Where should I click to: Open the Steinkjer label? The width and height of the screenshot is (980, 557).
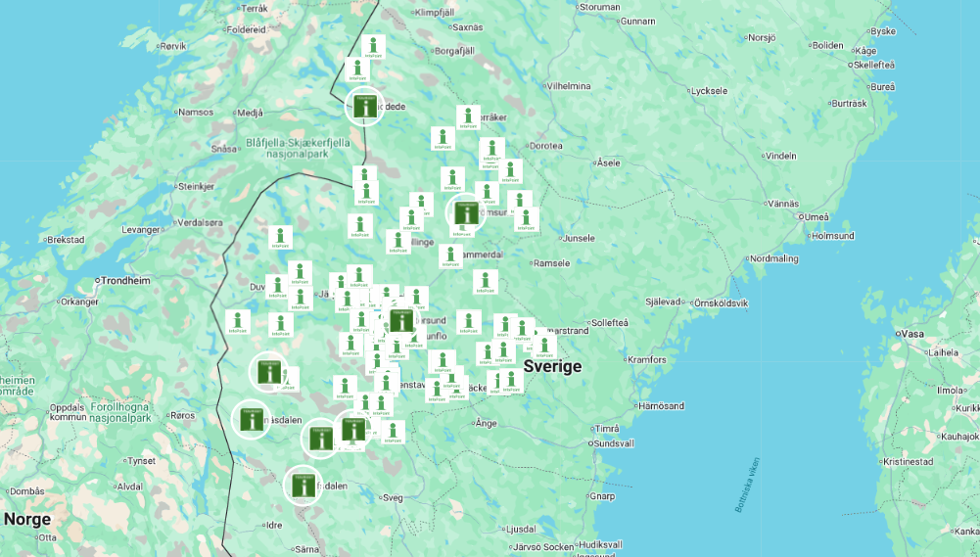click(196, 186)
